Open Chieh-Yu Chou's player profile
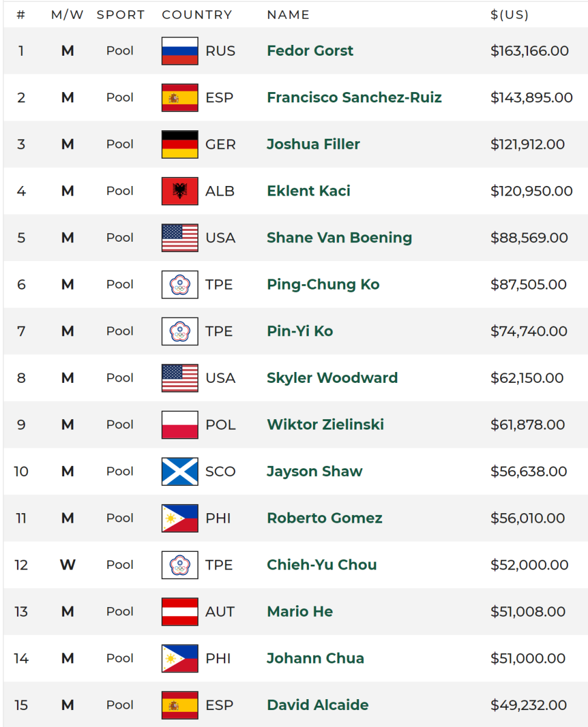588x727 pixels. 322,565
